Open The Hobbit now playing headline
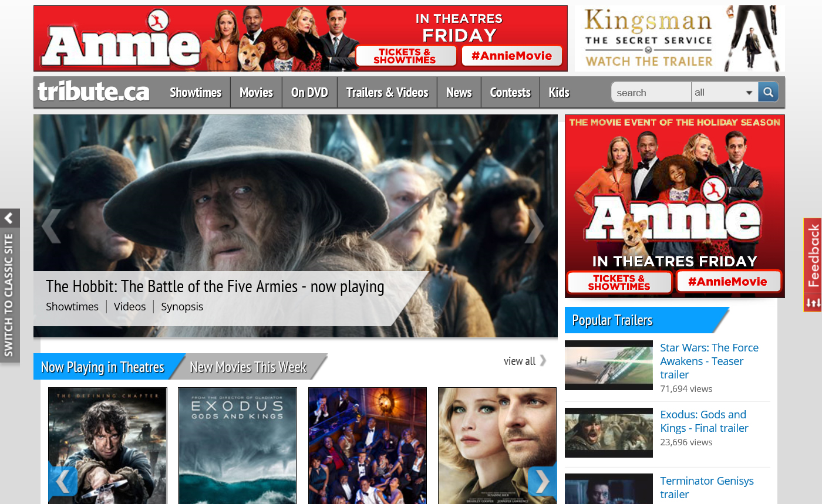Screen dimensions: 822x504 (215, 286)
